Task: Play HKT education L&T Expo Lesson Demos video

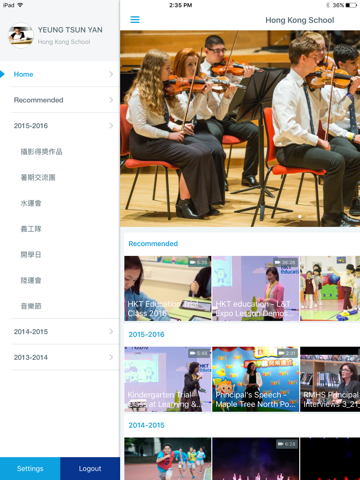Action: (255, 288)
